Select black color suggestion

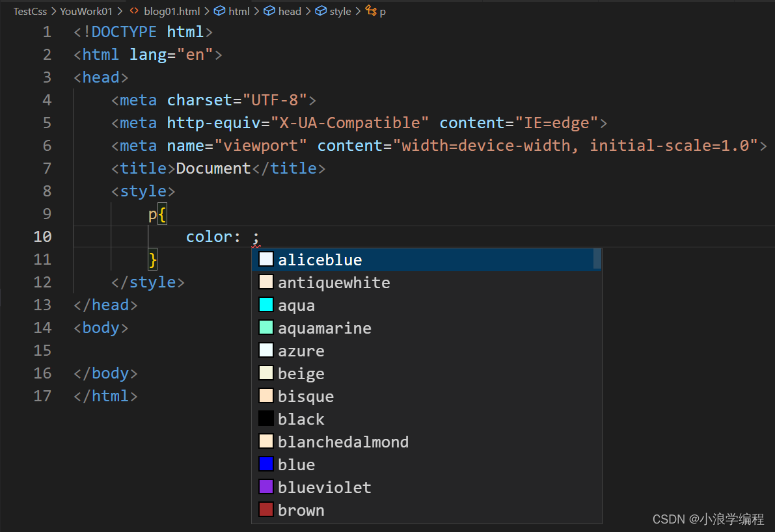click(x=427, y=419)
